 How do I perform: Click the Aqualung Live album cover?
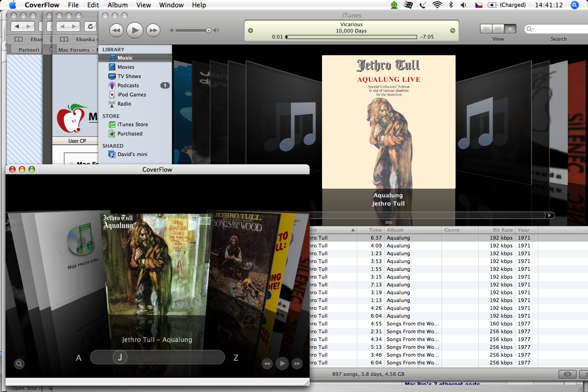389,122
